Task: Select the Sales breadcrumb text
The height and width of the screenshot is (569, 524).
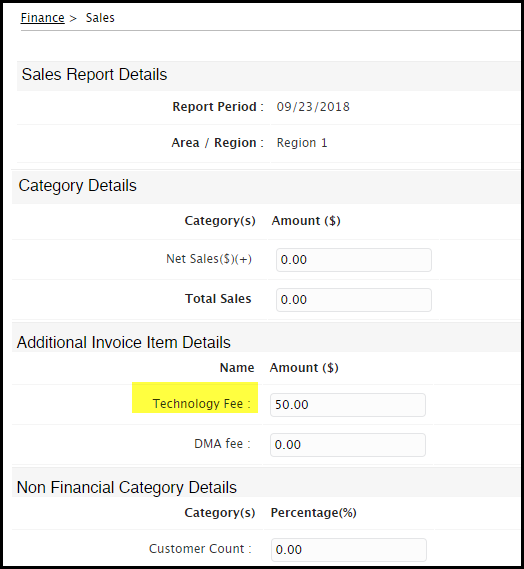Action: 100,17
